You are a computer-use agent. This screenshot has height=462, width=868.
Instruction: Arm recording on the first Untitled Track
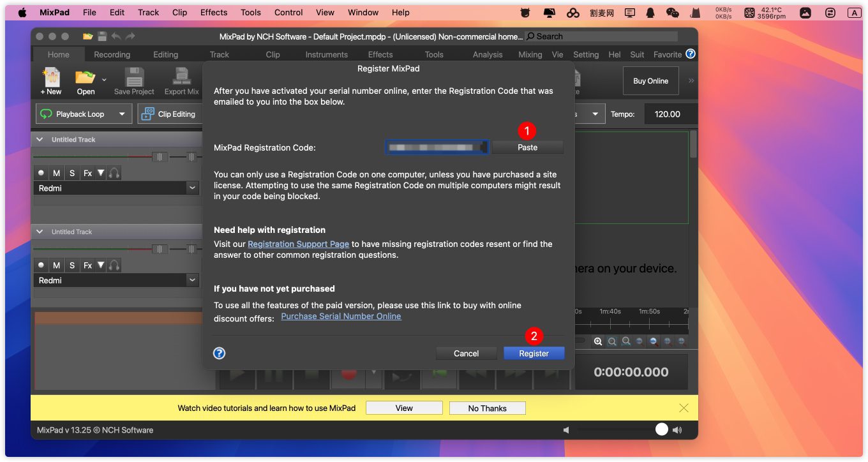41,173
